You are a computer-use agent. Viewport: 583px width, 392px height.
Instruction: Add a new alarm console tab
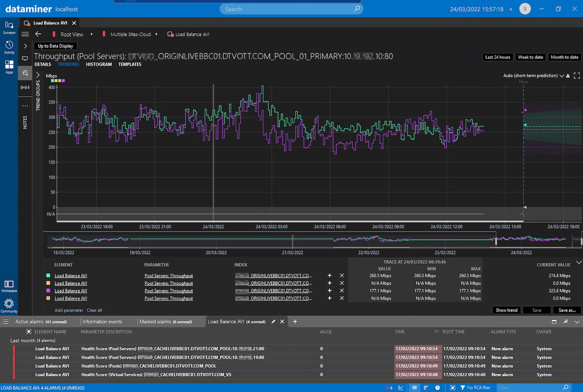point(295,322)
